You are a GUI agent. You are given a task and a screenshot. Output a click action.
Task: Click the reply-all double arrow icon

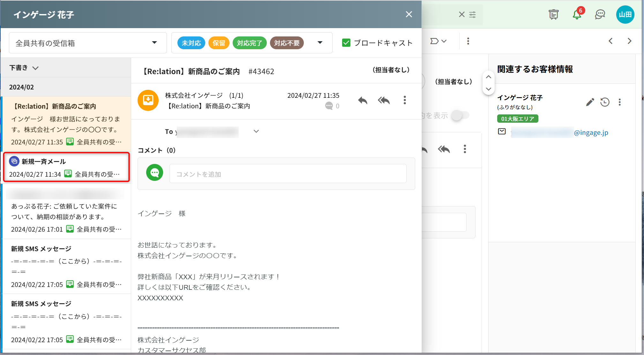[x=384, y=100]
